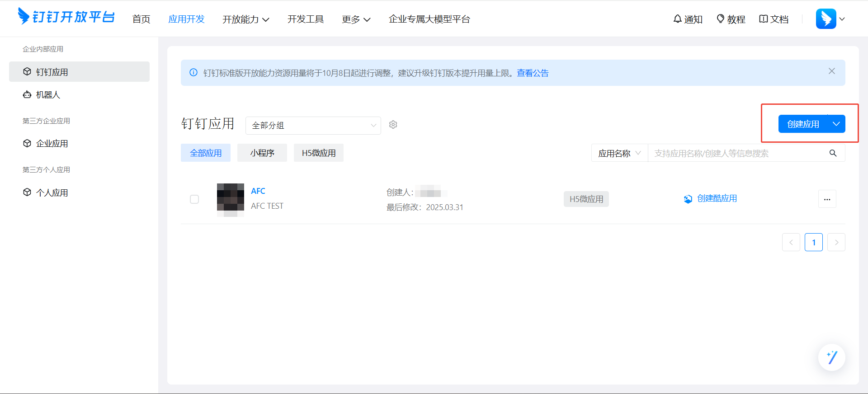
Task: Open the 全部分组 group dropdown
Action: [313, 125]
